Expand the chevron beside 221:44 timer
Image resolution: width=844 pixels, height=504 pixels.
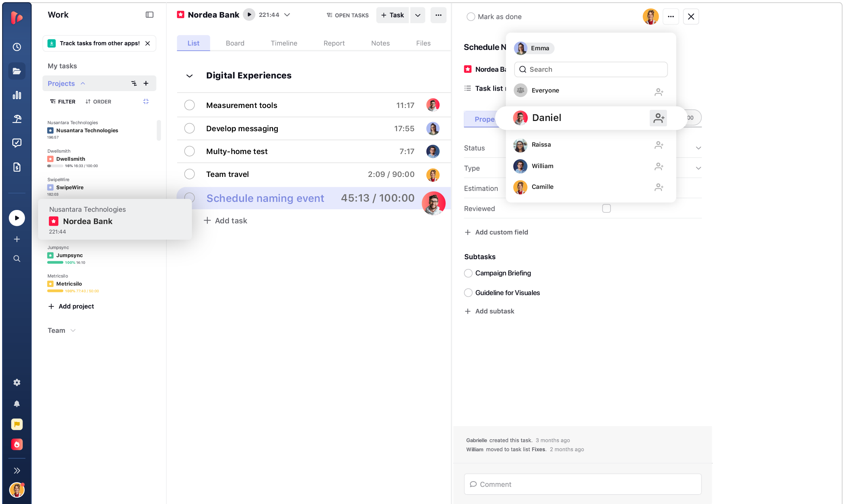tap(287, 15)
